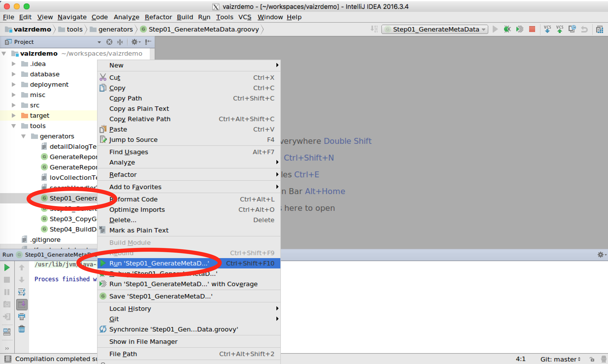Click the Pause Output icon in Run panel
This screenshot has height=364, width=608.
[x=7, y=292]
